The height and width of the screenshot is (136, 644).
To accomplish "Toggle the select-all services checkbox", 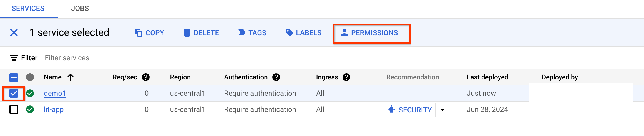I will [14, 77].
